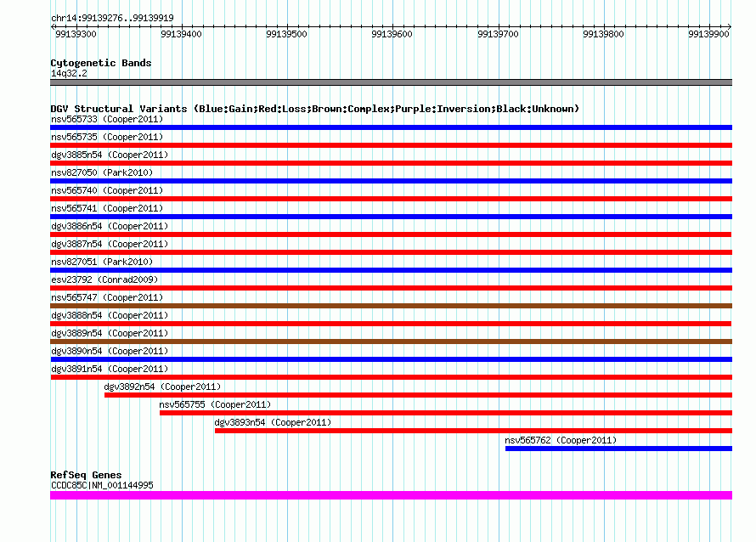This screenshot has width=756, height=542.
Task: Click the RefSeq Genes track title
Action: [x=86, y=475]
